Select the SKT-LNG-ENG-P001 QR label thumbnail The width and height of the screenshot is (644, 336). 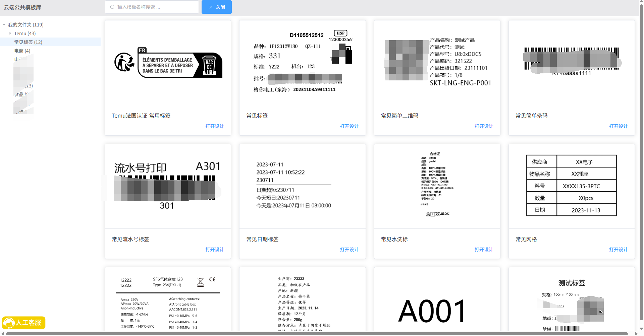(437, 63)
